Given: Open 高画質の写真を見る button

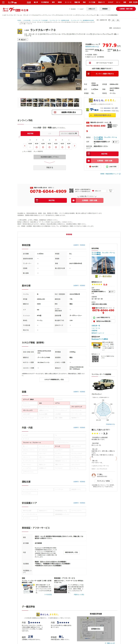Looking at the screenshot, I should coord(67,112).
